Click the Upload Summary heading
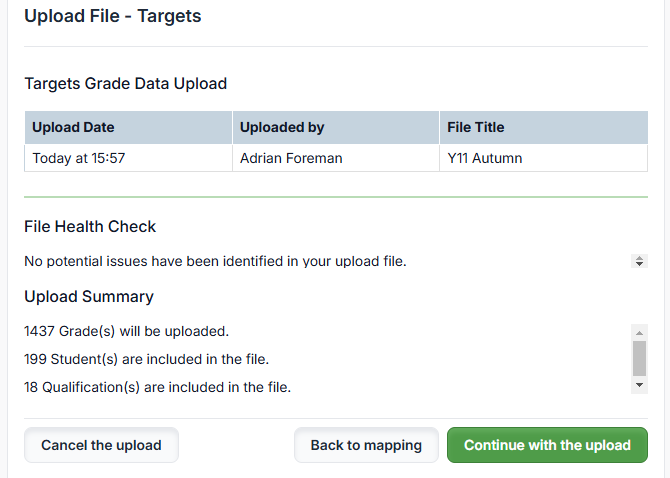670x478 pixels. point(89,296)
